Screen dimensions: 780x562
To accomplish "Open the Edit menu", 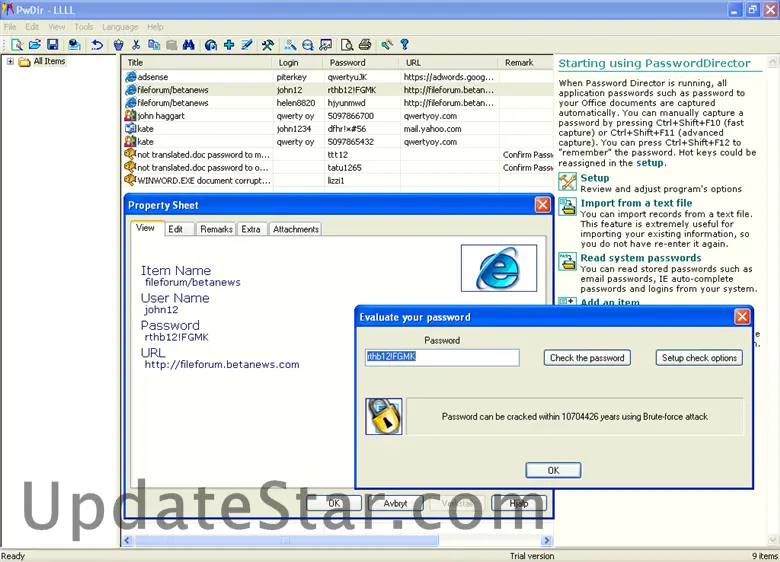I will [x=32, y=27].
